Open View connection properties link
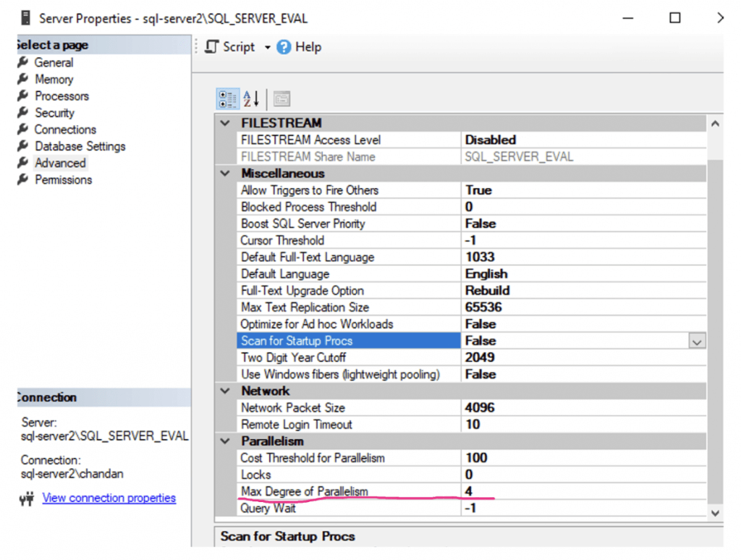Viewport: 741px width, 560px height. coord(109,498)
